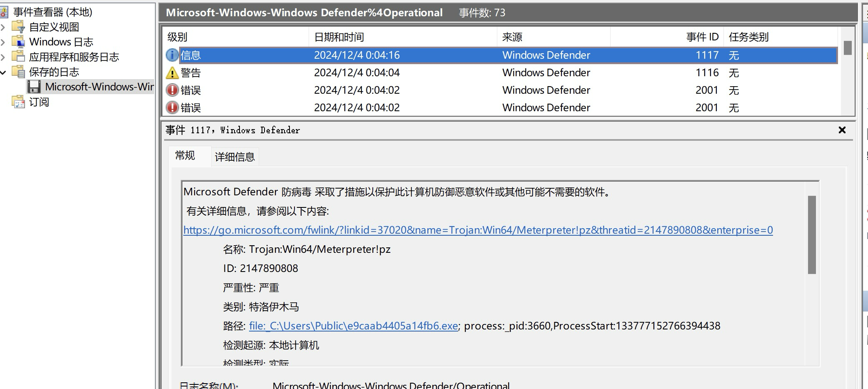This screenshot has width=868, height=389.
Task: Click the threat name Trojan:Win64/Meterpreter!pz
Action: [x=320, y=249]
